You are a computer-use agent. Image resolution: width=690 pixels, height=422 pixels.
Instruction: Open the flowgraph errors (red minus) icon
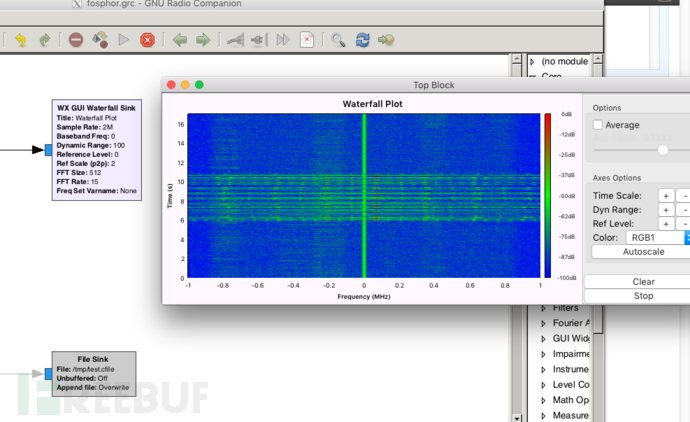(x=76, y=40)
